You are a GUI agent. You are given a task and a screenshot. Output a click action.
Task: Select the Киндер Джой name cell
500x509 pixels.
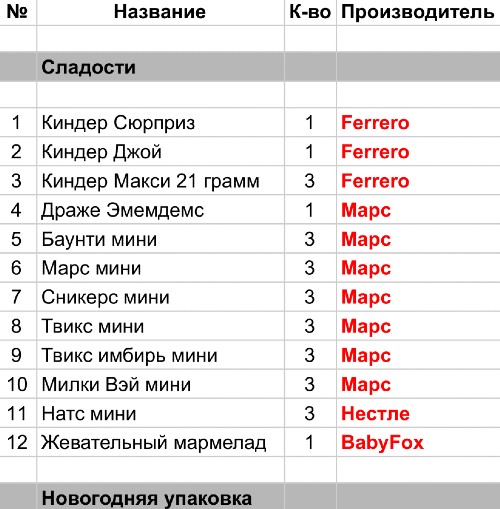[x=160, y=151]
